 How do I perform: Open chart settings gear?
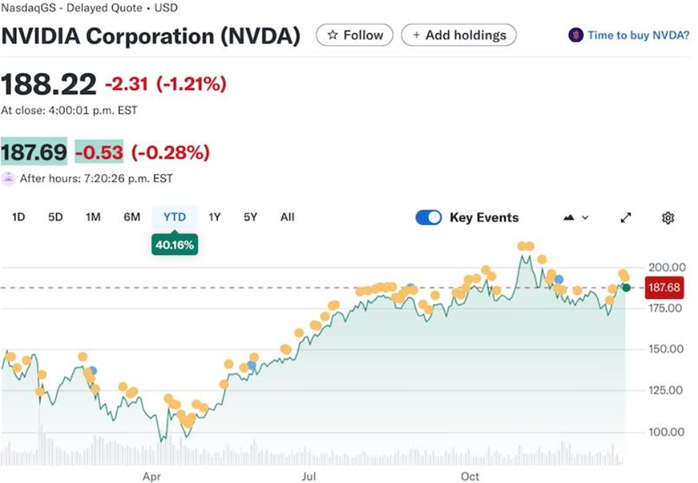(668, 218)
